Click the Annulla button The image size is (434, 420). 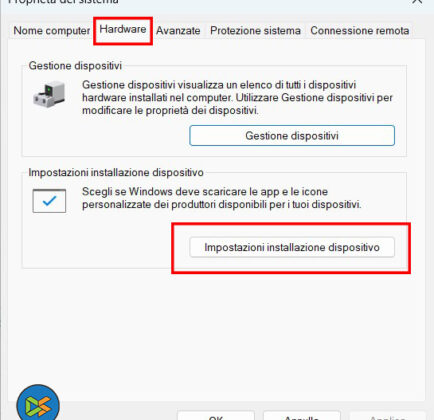click(302, 416)
